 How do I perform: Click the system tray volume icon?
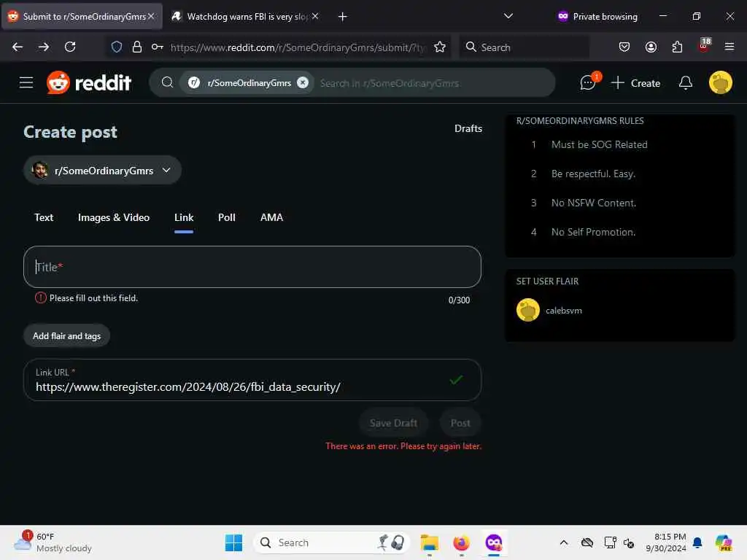pyautogui.click(x=629, y=542)
